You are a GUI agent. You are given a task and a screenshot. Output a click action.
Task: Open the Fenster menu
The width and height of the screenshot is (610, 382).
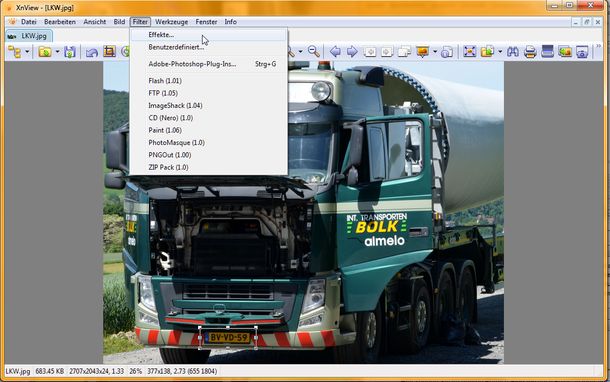pyautogui.click(x=206, y=22)
